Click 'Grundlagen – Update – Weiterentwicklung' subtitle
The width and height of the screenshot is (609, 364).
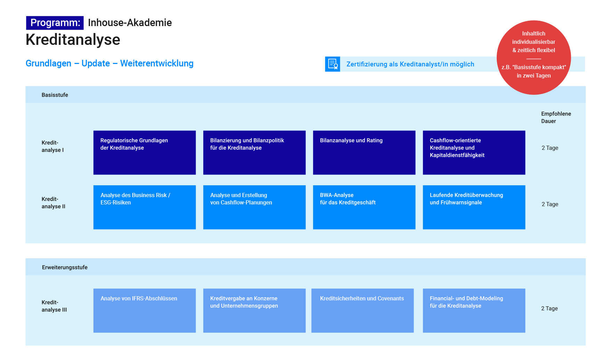pos(109,64)
